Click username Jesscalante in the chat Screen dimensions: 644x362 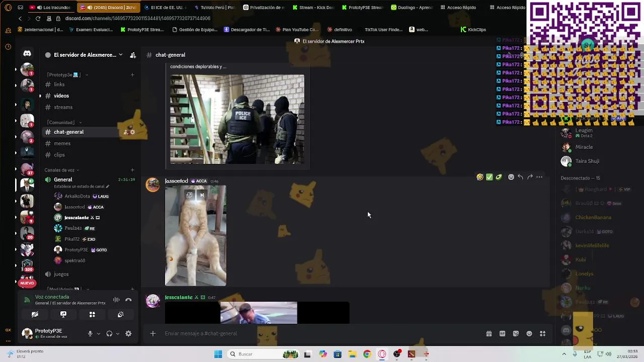pos(179,297)
